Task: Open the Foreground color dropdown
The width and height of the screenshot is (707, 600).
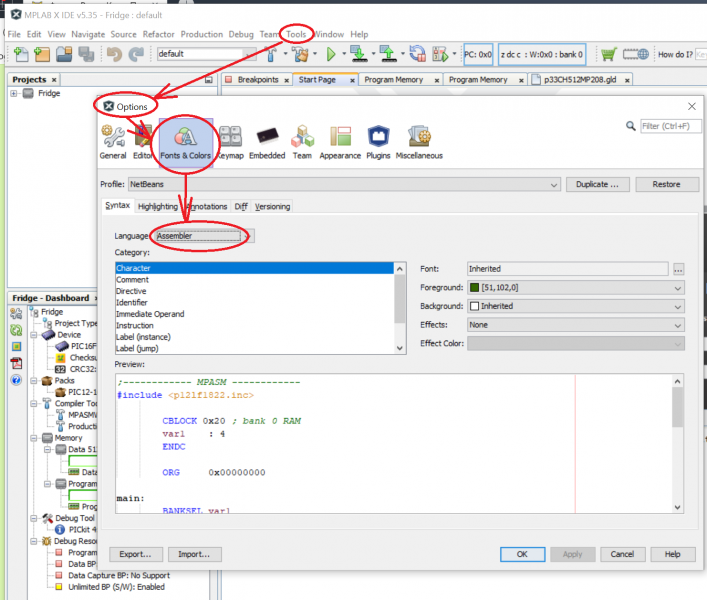Action: 576,288
